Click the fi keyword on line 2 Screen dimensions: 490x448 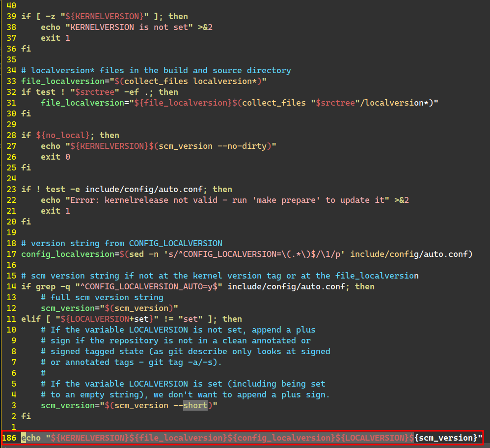[x=26, y=416]
